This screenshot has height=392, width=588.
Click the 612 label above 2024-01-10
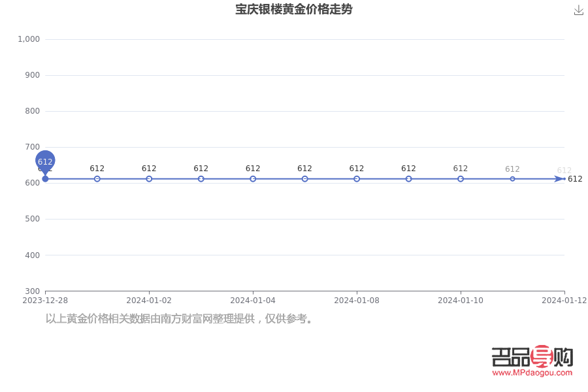(460, 168)
